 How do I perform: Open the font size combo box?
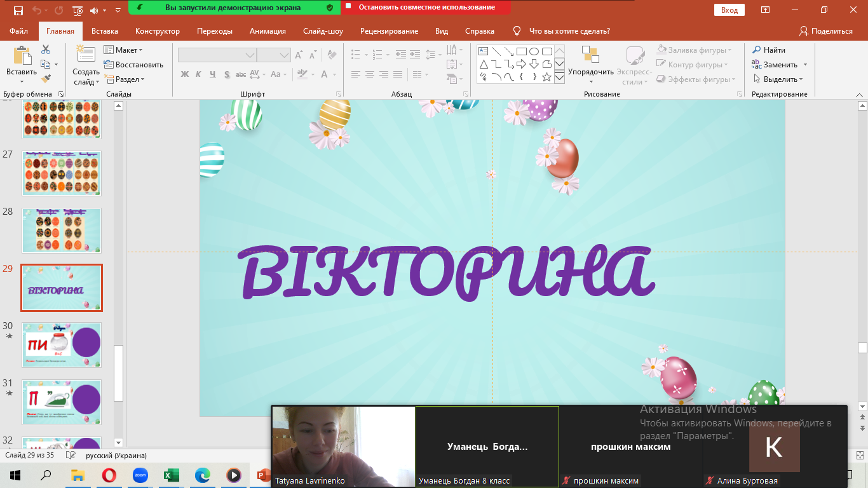(274, 55)
